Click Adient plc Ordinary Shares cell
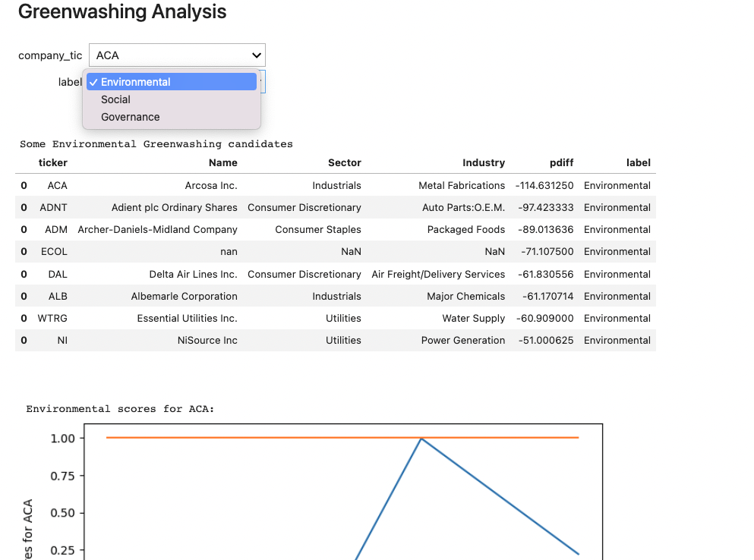 click(x=175, y=208)
